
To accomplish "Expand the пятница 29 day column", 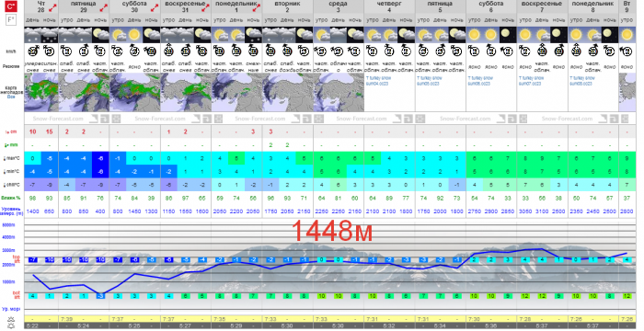I will click(x=104, y=7).
